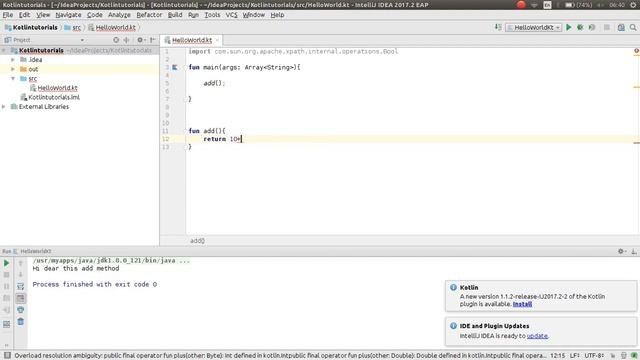This screenshot has width=640, height=360.
Task: Click the Make Project build icon
Action: (x=498, y=27)
